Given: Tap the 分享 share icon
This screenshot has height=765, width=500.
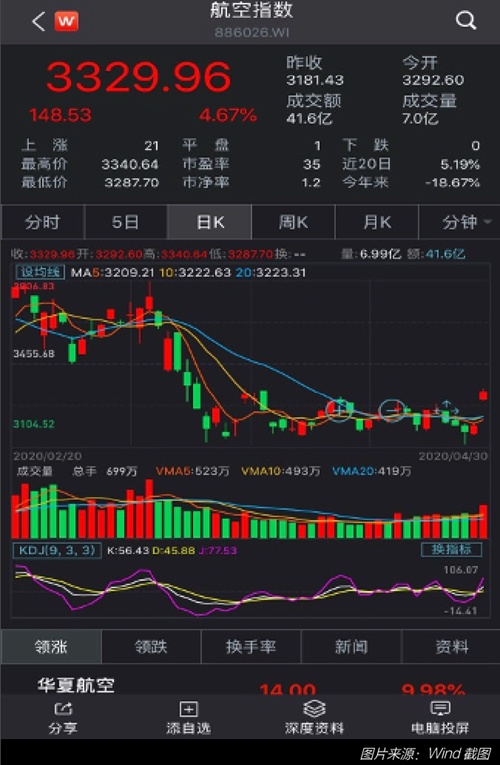Looking at the screenshot, I should click(x=63, y=708).
